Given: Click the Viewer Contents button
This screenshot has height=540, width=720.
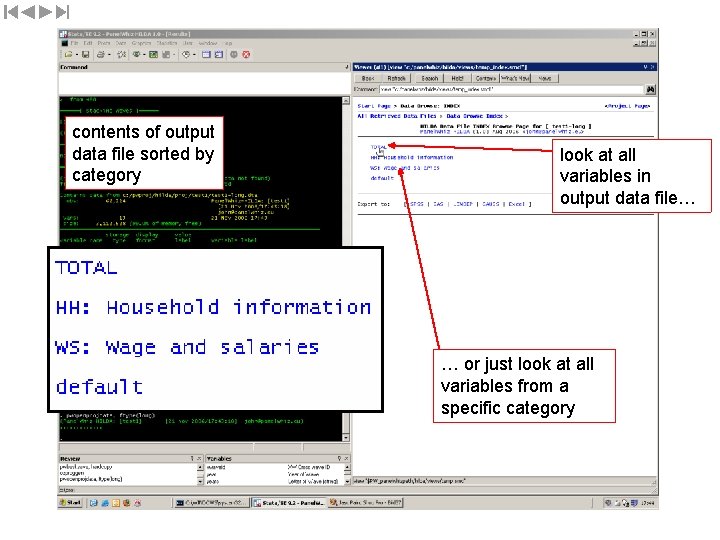Looking at the screenshot, I should pos(485,79).
